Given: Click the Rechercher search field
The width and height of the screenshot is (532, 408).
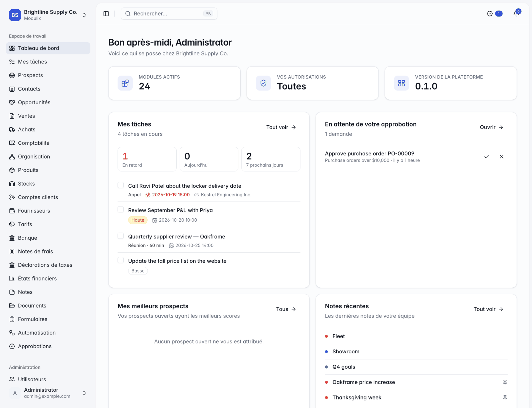Looking at the screenshot, I should point(169,14).
